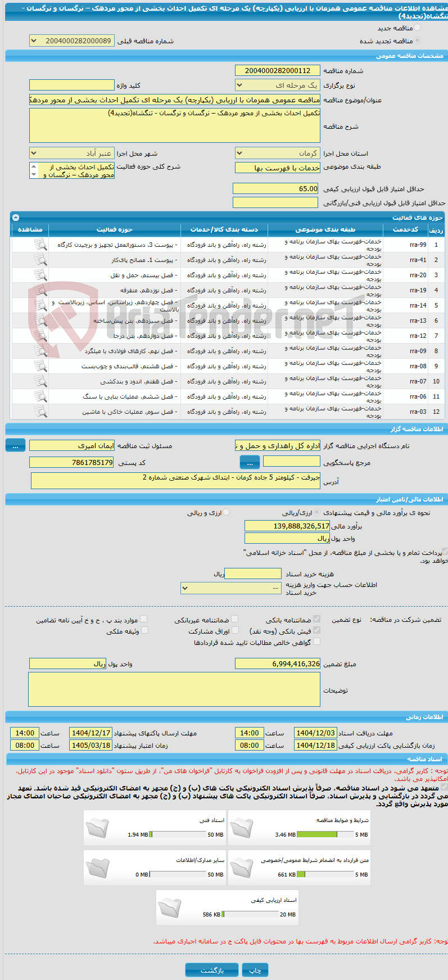Open the view icon for row rra-99
The width and height of the screenshot is (448, 980).
(40, 245)
